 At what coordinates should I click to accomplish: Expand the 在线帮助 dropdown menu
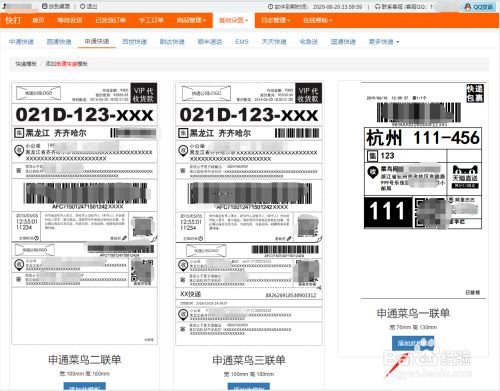pos(318,20)
